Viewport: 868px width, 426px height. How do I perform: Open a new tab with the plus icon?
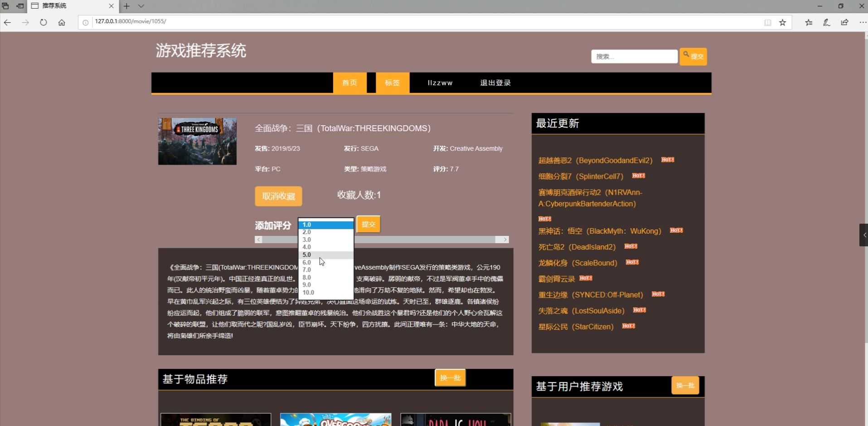tap(126, 6)
